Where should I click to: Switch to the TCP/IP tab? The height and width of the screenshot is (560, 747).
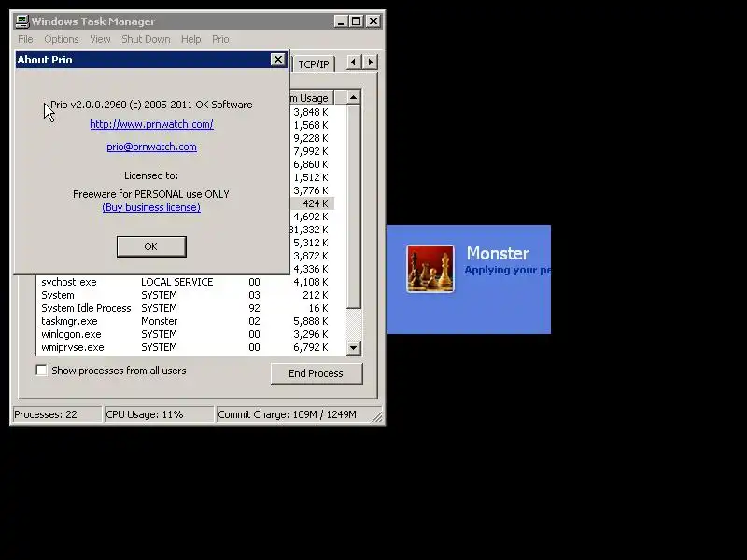314,64
